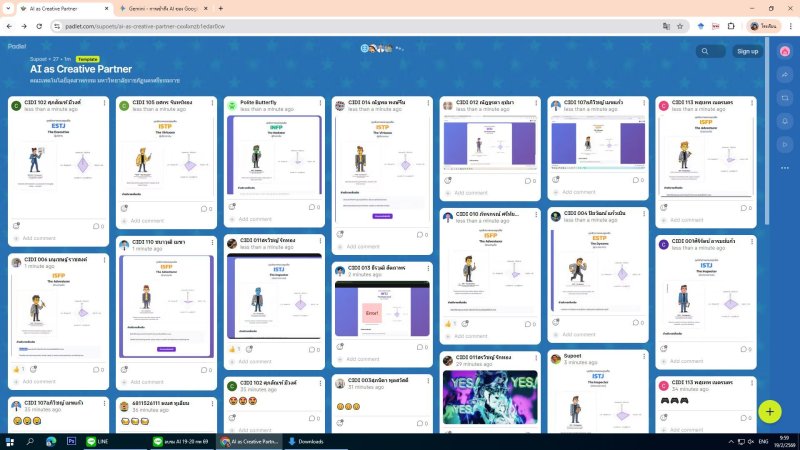The height and width of the screenshot is (450, 800).
Task: Like the CIDI 006 post with thumbs up
Action: tap(17, 369)
